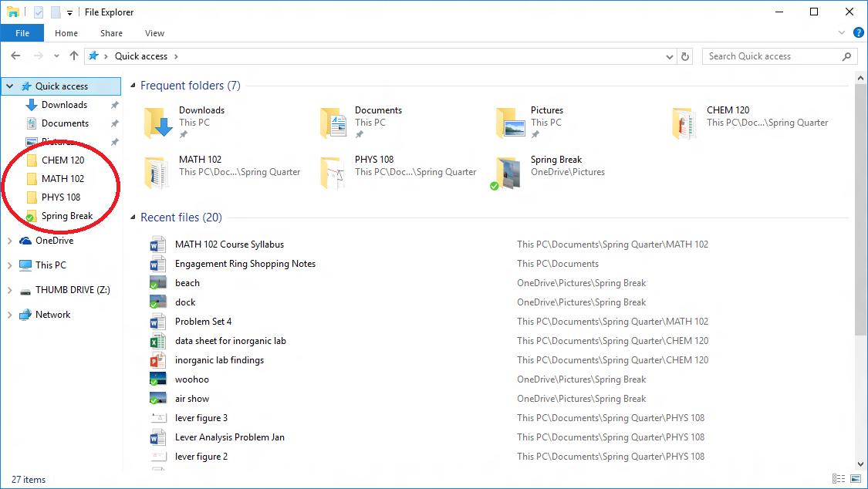Open the File tab
868x489 pixels.
click(22, 33)
